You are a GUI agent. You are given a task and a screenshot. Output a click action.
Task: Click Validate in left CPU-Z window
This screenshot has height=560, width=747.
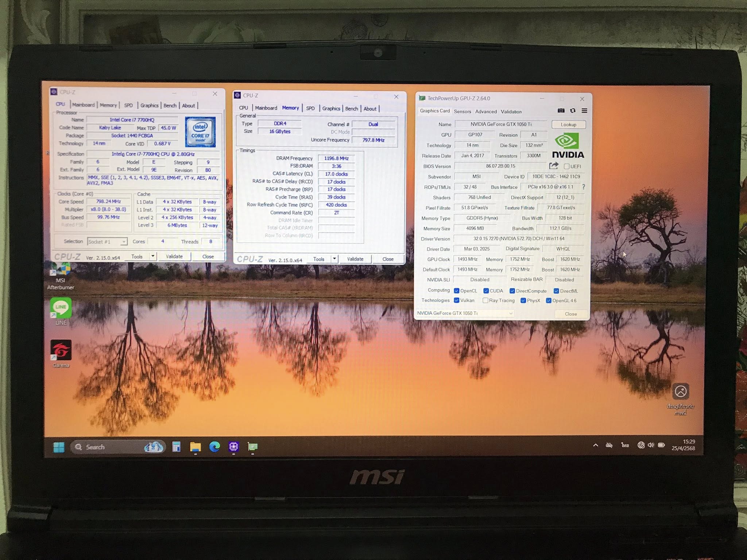click(174, 256)
